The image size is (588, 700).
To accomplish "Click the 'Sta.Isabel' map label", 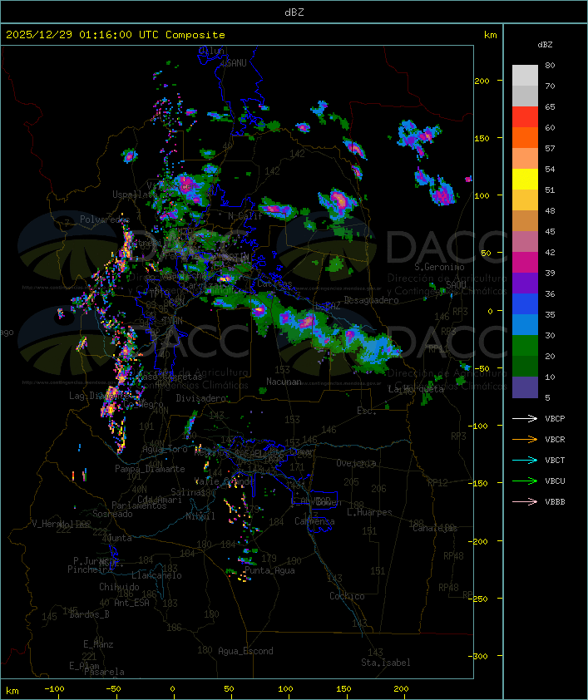I will point(386,663).
